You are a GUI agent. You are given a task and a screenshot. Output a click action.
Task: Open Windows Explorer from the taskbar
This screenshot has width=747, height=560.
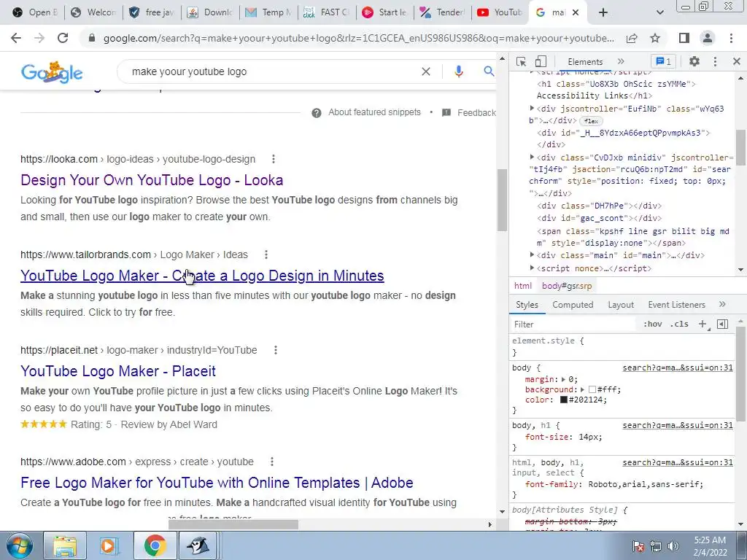(65, 545)
